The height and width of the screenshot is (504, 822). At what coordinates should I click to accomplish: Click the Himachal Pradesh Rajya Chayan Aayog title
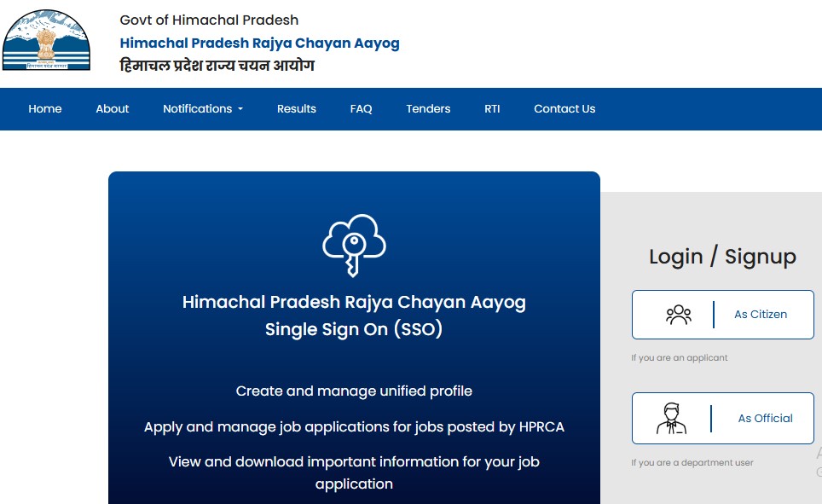(259, 43)
